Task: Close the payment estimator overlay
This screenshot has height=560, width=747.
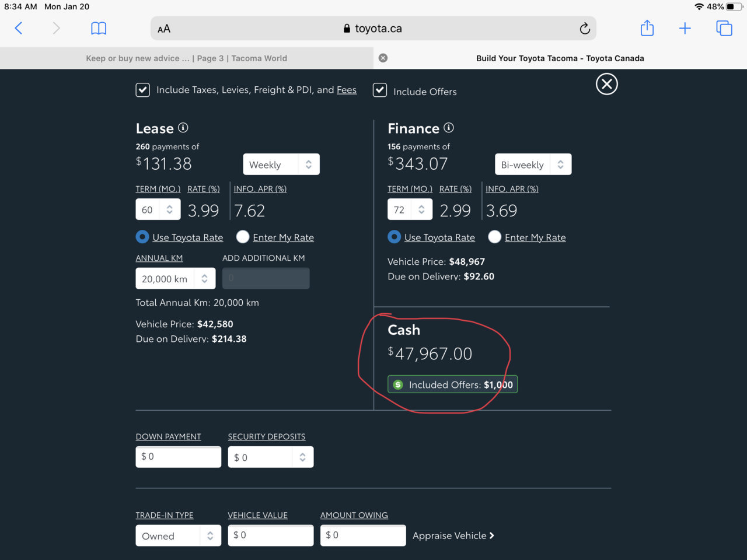Action: coord(607,84)
